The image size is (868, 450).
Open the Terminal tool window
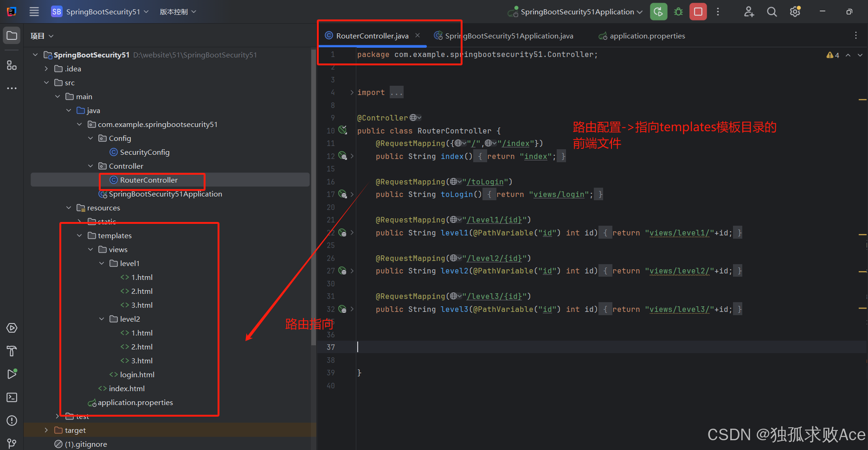pyautogui.click(x=12, y=398)
